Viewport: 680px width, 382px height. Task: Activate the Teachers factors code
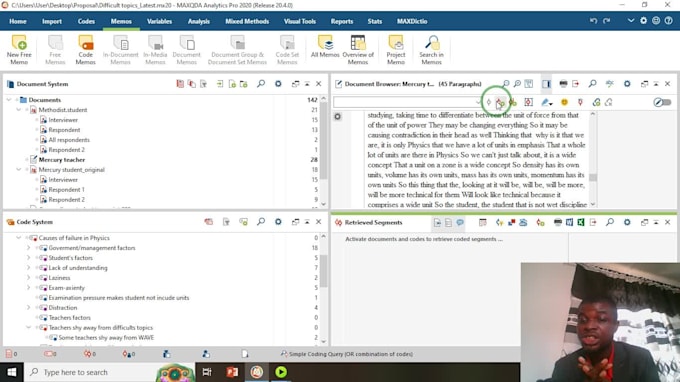click(69, 317)
